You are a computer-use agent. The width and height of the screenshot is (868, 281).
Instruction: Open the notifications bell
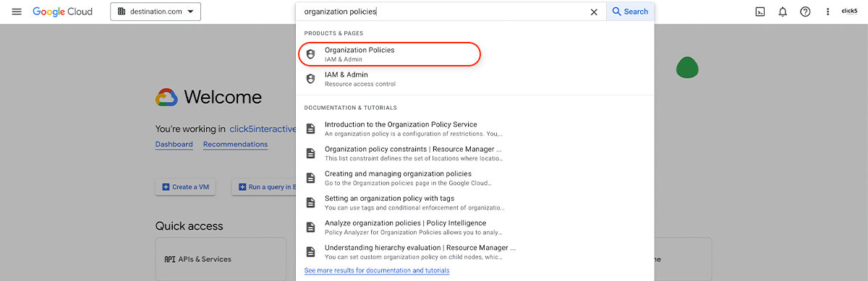point(783,12)
